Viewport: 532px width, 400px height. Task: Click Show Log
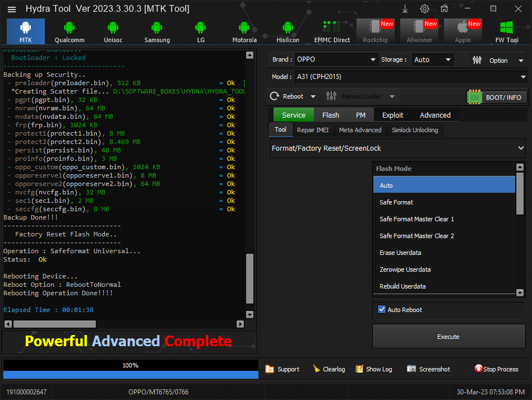tap(373, 369)
